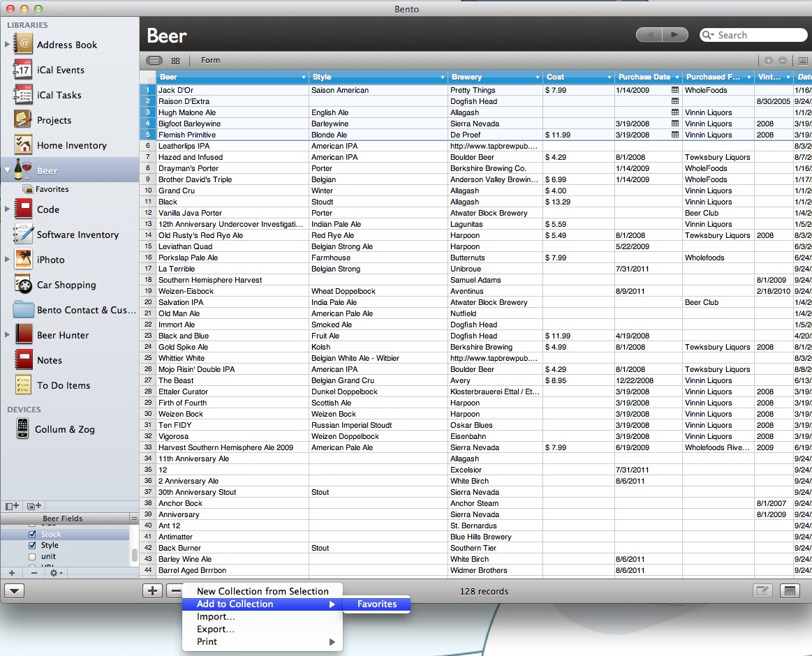
Task: Open the Projects library icon
Action: (23, 119)
